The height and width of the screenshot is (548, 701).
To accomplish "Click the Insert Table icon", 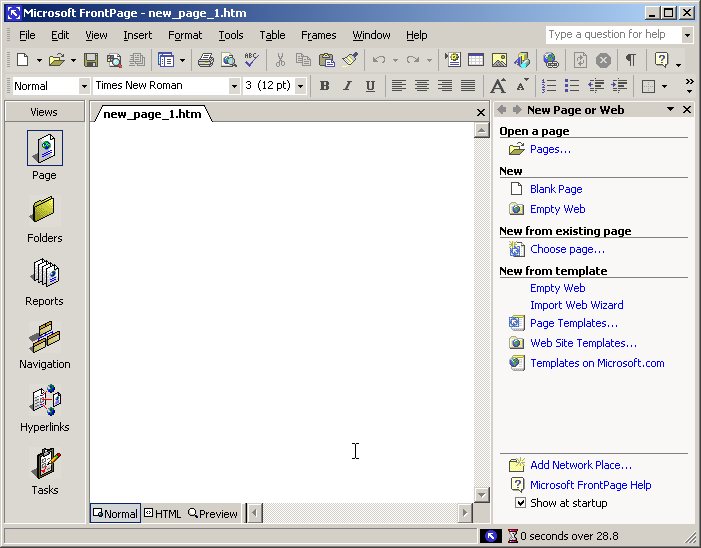I will 476,59.
